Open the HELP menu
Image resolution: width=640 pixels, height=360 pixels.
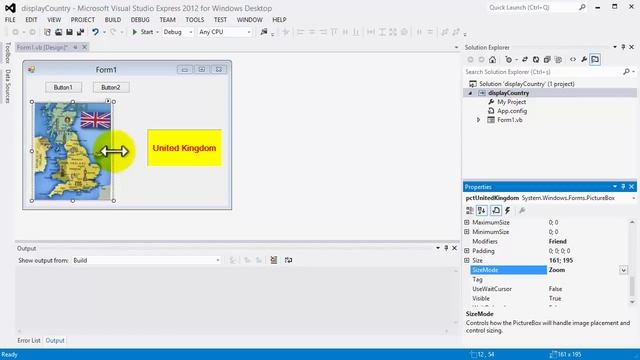tap(279, 20)
